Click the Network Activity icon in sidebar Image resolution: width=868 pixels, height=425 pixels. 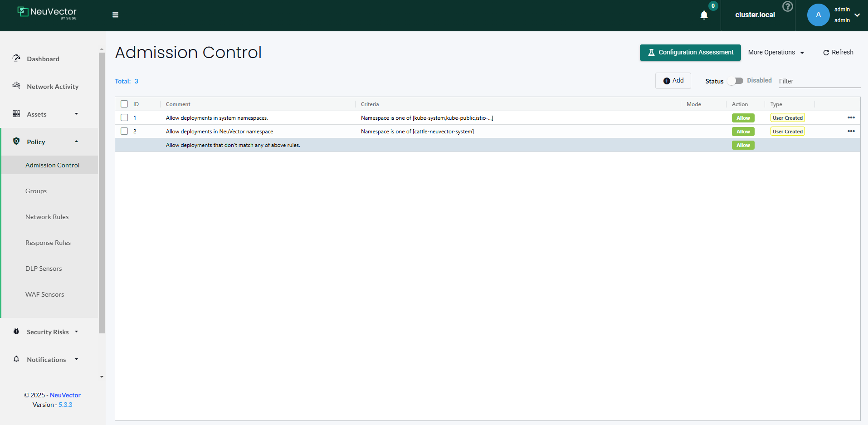point(17,86)
